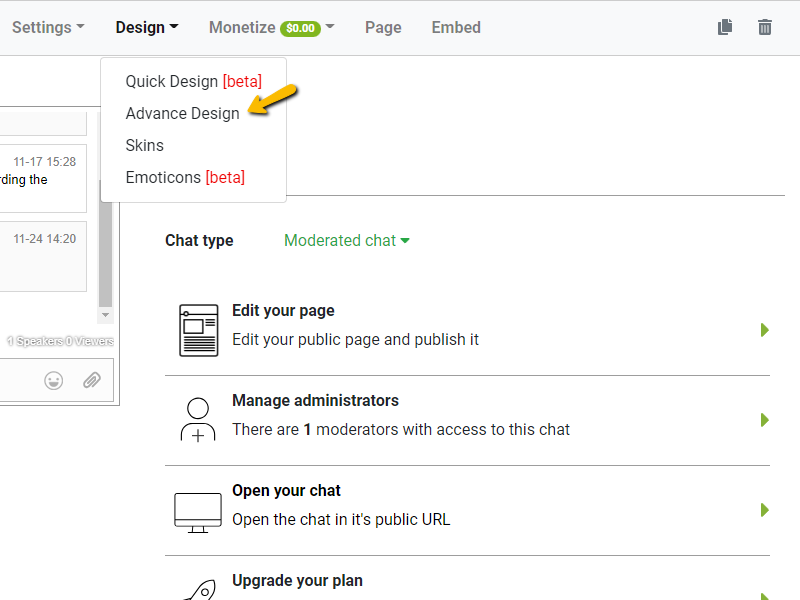
Task: Click the paperclip attachment icon
Action: pyautogui.click(x=92, y=380)
